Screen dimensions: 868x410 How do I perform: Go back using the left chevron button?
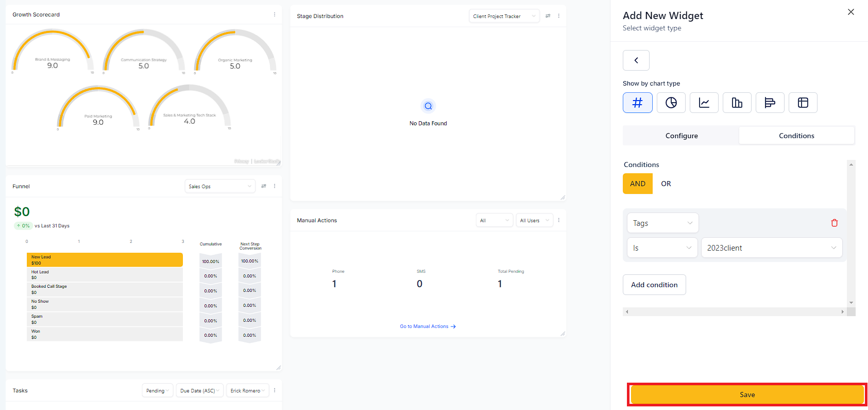pyautogui.click(x=636, y=60)
